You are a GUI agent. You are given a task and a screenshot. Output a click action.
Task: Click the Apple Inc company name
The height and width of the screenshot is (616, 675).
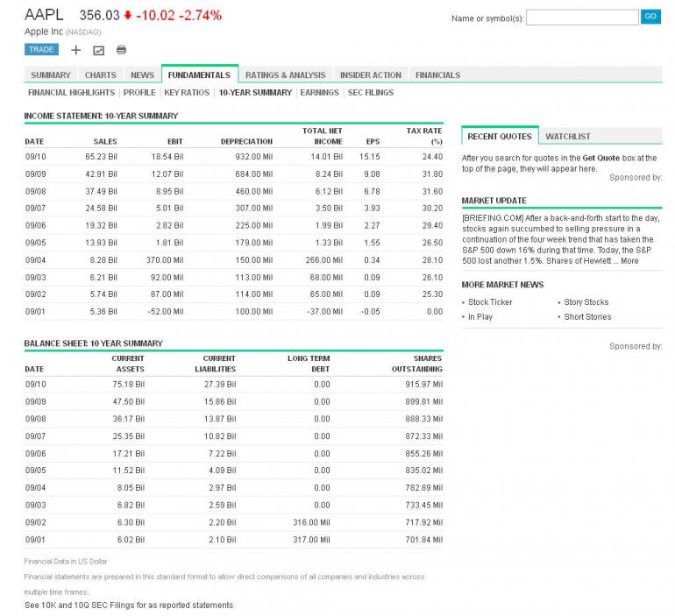tap(44, 32)
